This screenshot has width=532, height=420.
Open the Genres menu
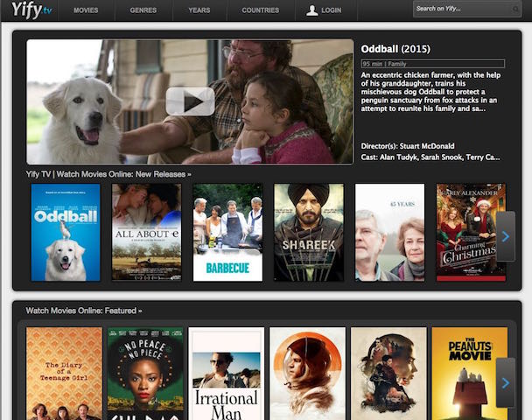143,10
